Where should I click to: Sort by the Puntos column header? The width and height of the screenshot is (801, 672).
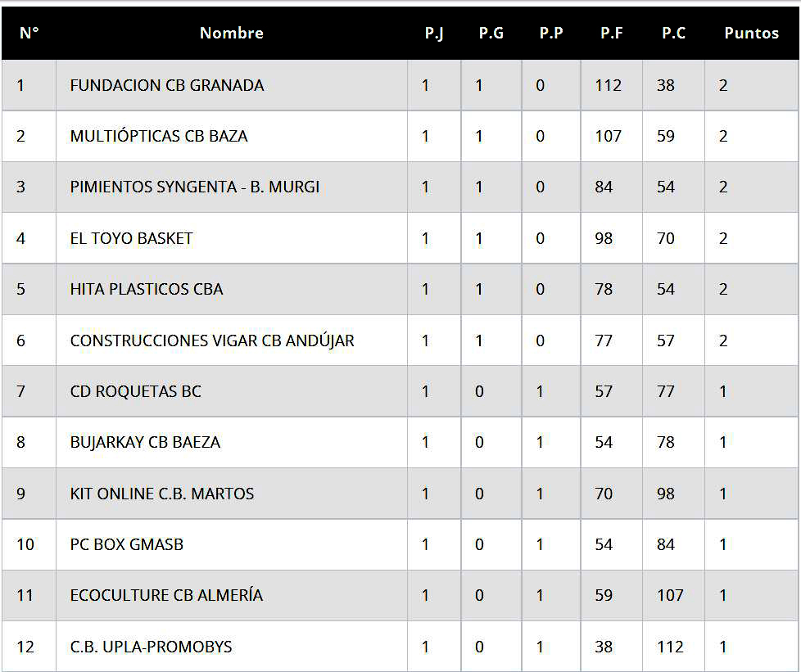pos(751,34)
